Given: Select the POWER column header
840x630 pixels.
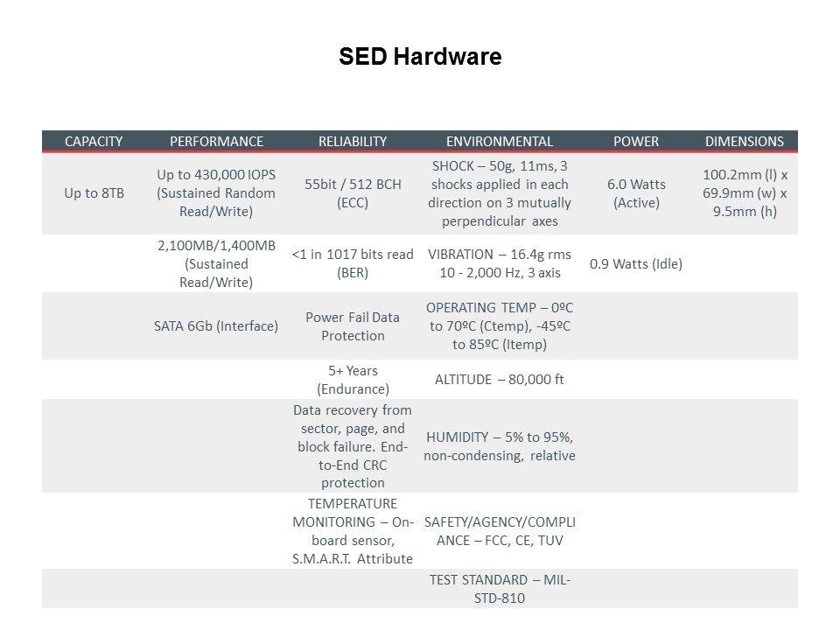Looking at the screenshot, I should click(636, 141).
